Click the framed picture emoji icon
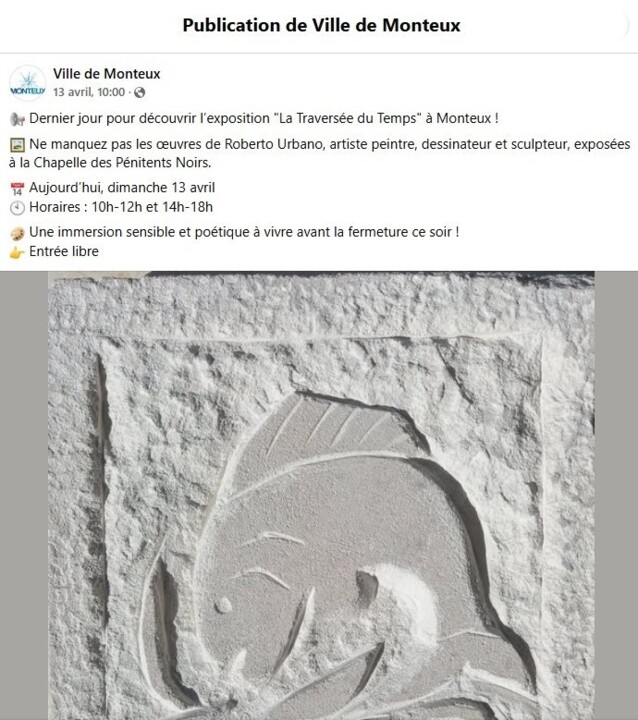 pyautogui.click(x=17, y=145)
